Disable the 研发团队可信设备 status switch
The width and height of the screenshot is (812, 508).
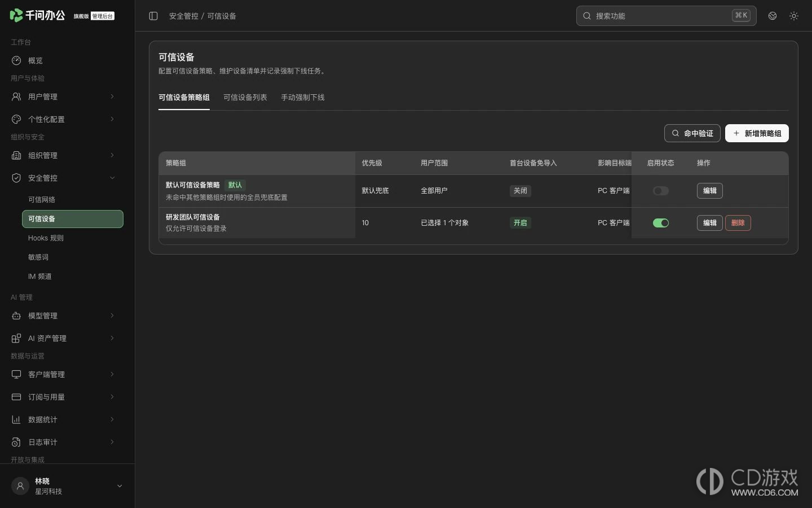coord(661,223)
